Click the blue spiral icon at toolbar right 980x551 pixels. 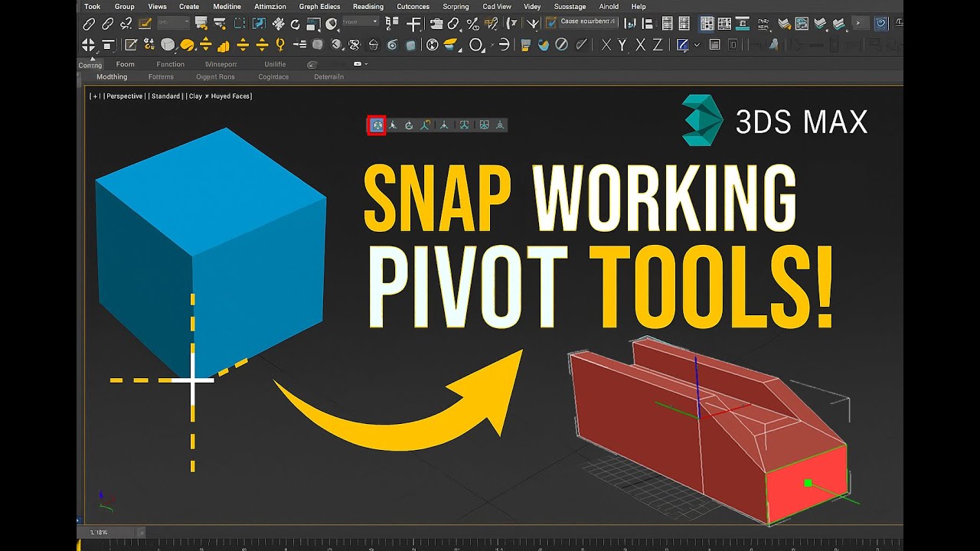[x=881, y=24]
